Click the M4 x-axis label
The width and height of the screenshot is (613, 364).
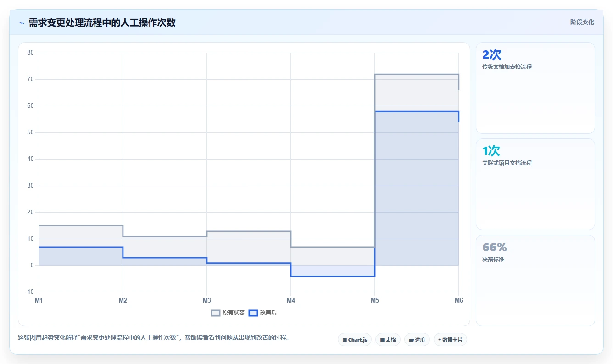click(291, 300)
